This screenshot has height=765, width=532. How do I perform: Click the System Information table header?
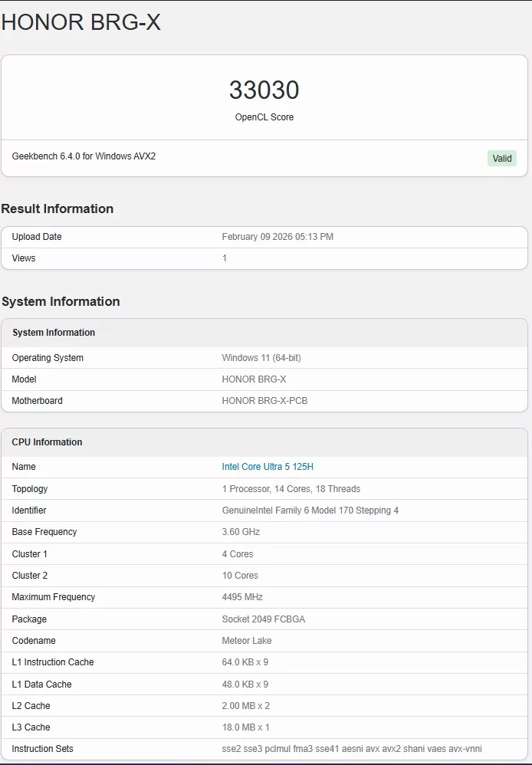click(54, 333)
